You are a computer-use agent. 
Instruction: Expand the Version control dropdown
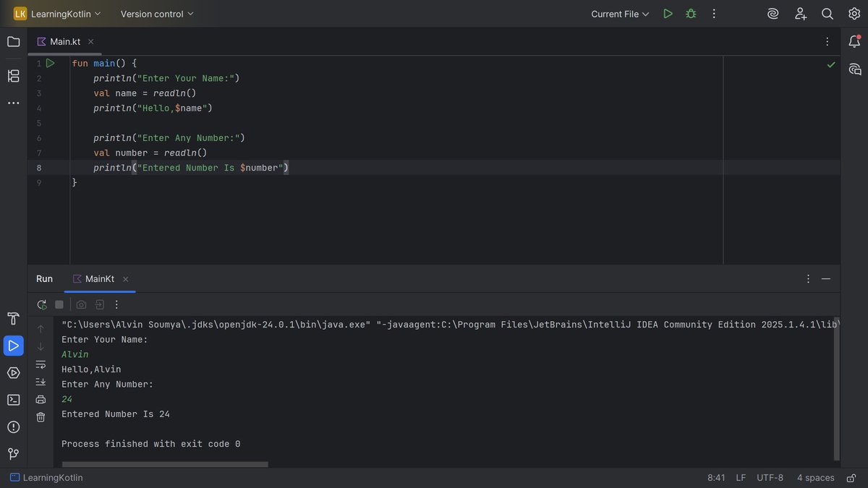[157, 14]
